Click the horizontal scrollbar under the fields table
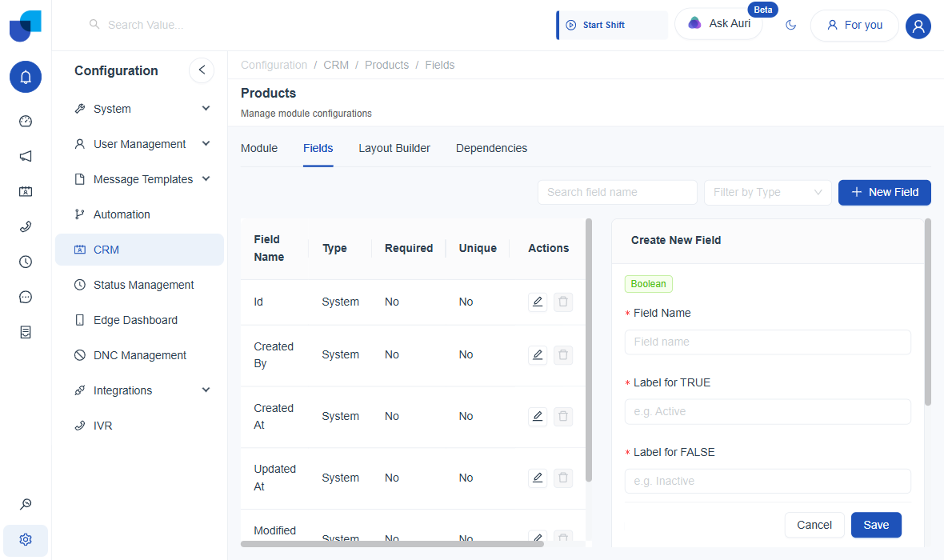This screenshot has height=560, width=944. (392, 544)
